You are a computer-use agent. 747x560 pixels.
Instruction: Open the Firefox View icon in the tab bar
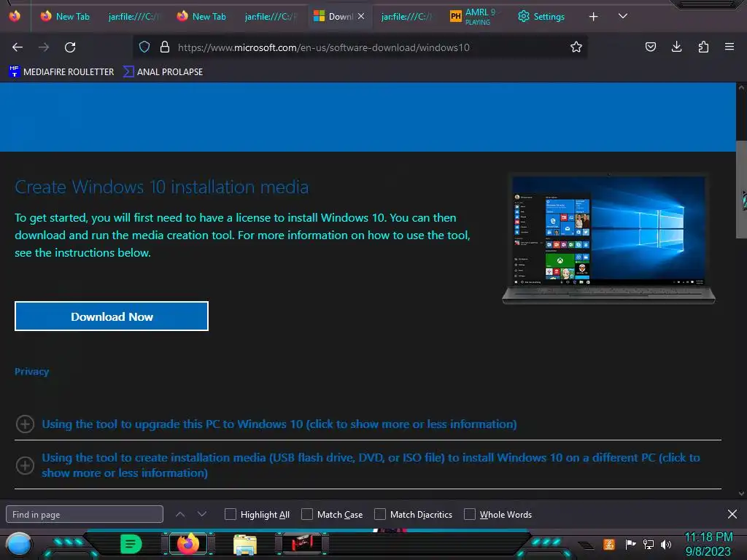[15, 16]
